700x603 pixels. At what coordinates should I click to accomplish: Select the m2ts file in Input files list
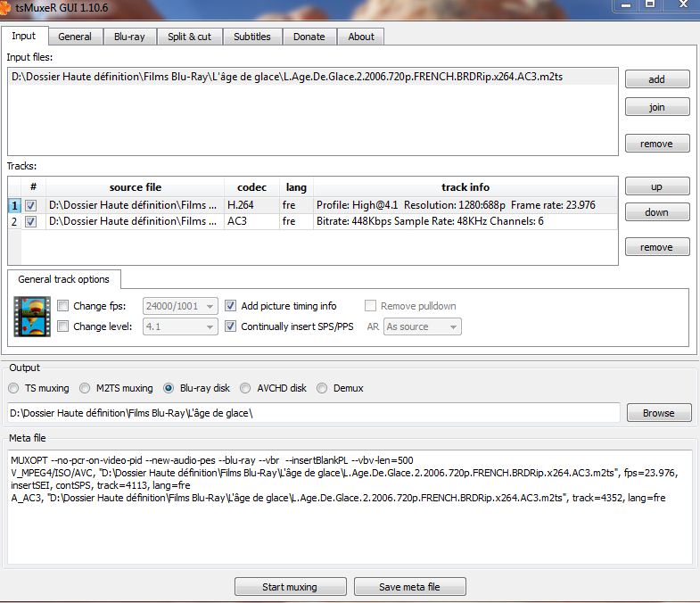pyautogui.click(x=312, y=77)
